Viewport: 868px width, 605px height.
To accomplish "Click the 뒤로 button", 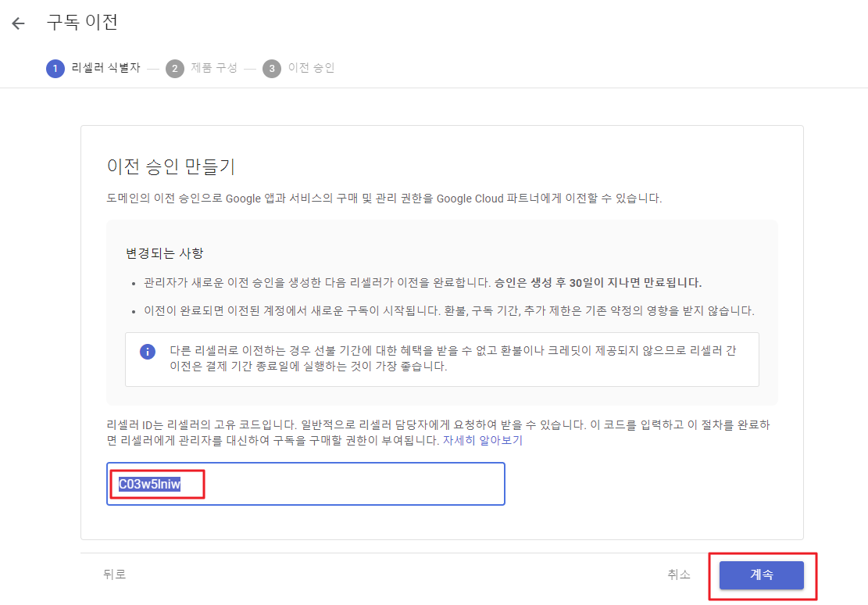I will point(115,575).
